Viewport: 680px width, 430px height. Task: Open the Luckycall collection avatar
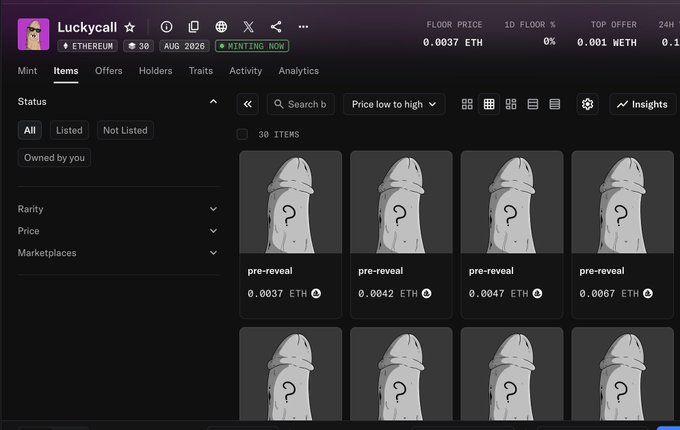[33, 34]
